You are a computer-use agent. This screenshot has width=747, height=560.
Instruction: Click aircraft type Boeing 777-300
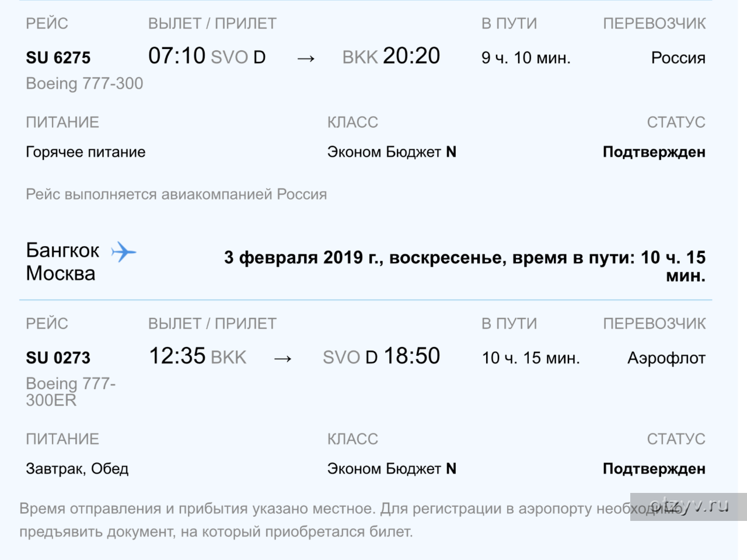(x=85, y=83)
